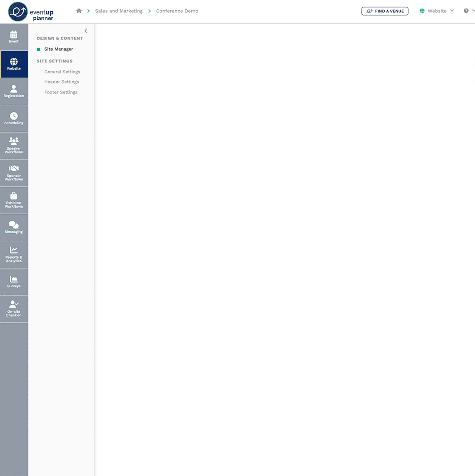This screenshot has height=476, width=475.
Task: Click the home breadcrumb icon
Action: point(79,11)
